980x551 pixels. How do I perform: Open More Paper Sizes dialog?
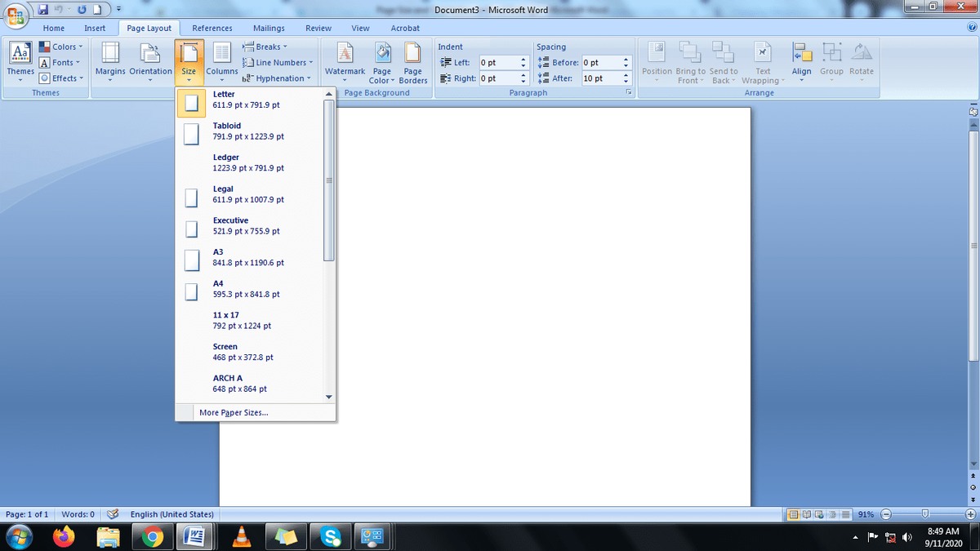(x=234, y=412)
